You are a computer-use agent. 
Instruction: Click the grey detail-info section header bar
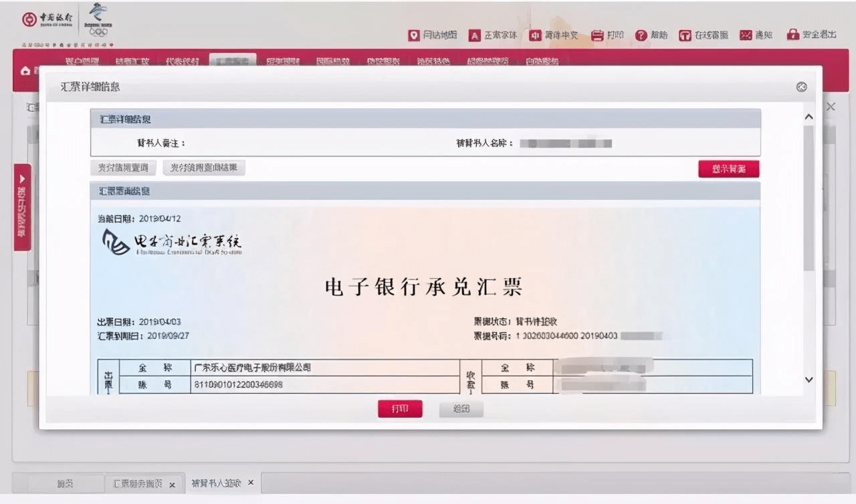coord(425,119)
